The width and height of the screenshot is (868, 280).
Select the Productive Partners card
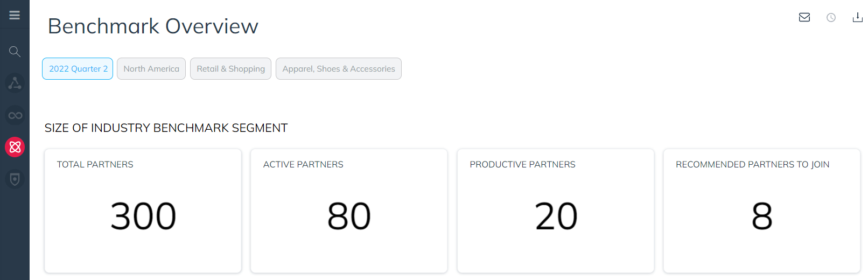[556, 211]
